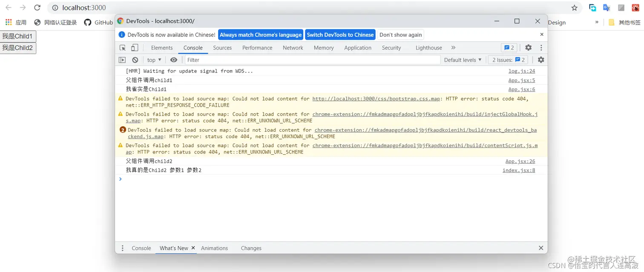The height and width of the screenshot is (272, 644).
Task: Click the browser forward arrow
Action: pos(23,8)
